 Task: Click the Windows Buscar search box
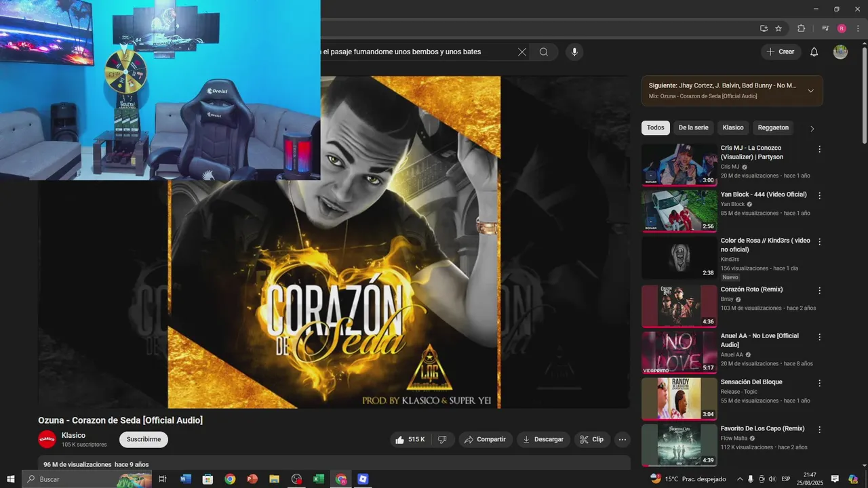pos(88,479)
